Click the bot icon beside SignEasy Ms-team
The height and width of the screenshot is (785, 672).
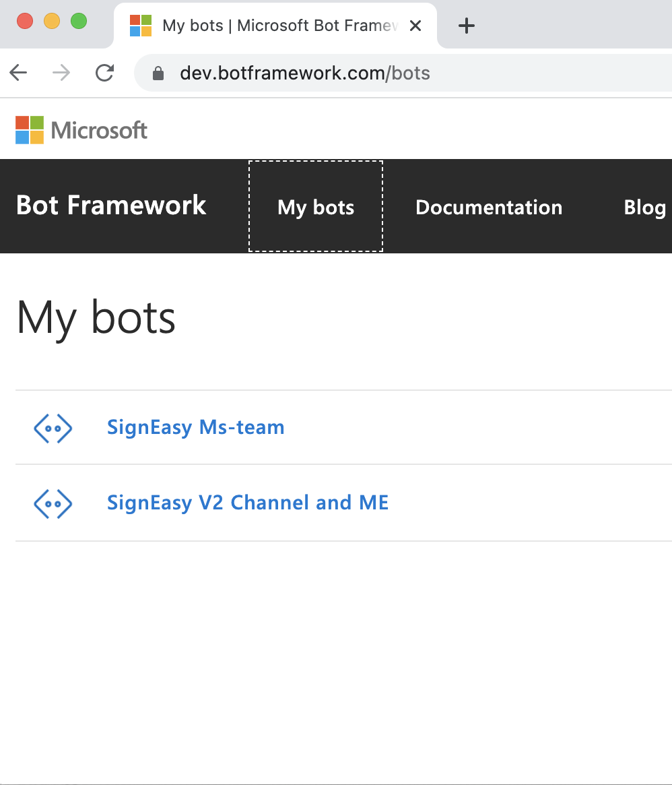click(x=53, y=428)
